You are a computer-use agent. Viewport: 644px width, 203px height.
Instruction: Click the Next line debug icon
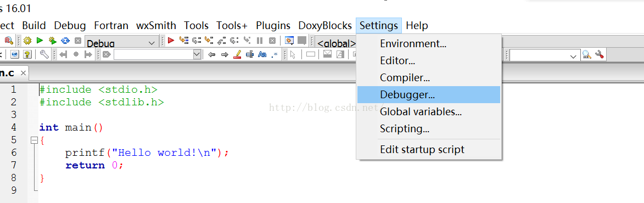coord(197,40)
